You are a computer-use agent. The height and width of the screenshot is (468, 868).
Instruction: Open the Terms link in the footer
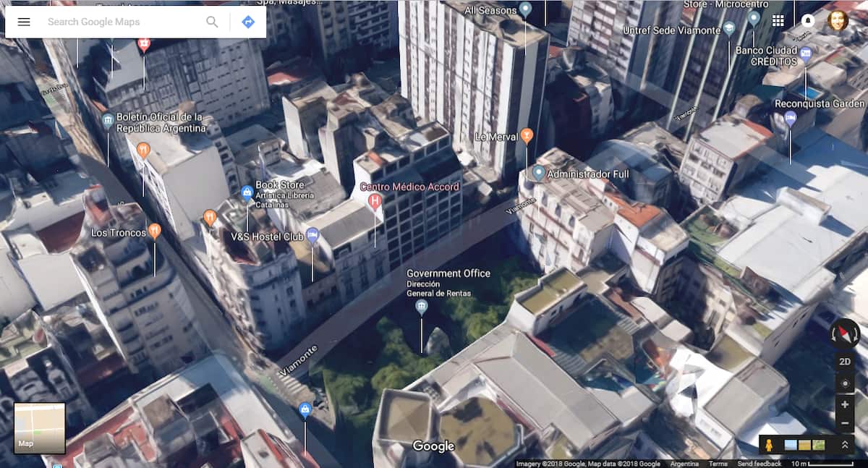coord(718,464)
